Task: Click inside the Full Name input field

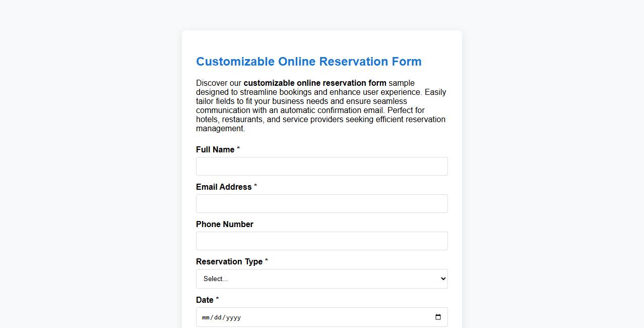Action: [x=322, y=166]
